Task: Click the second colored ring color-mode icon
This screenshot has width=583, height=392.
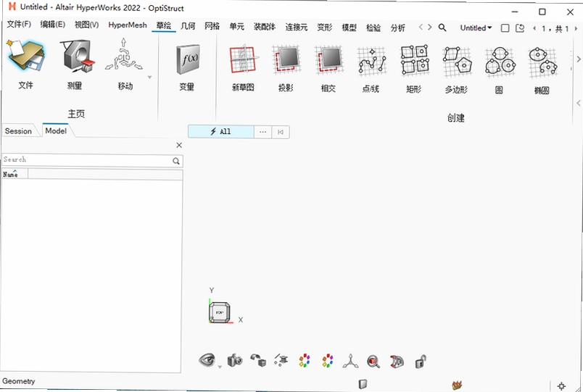Action: tap(328, 361)
